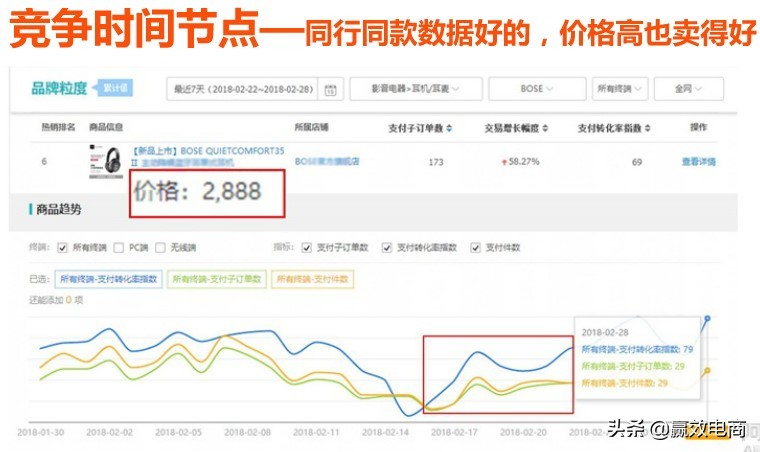Click tooltip line 所有终端-支付件数: 29

[x=625, y=383]
